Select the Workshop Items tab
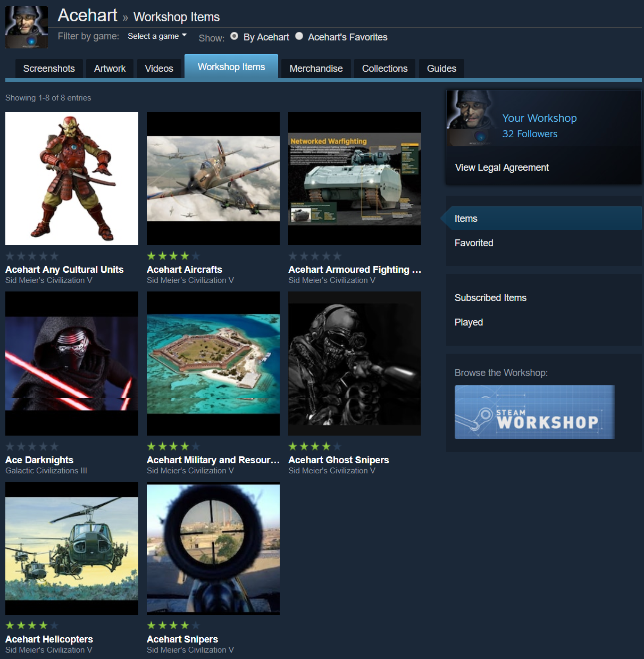Image resolution: width=644 pixels, height=659 pixels. (231, 66)
